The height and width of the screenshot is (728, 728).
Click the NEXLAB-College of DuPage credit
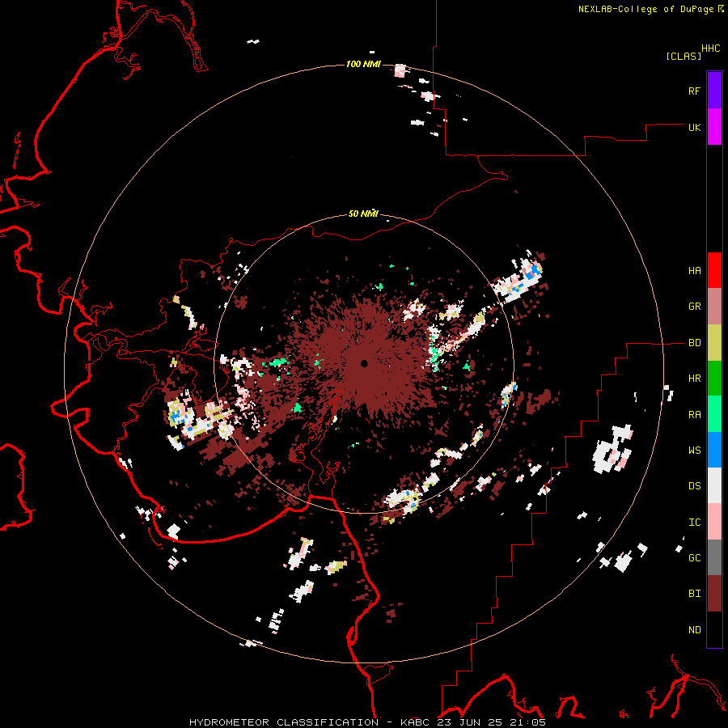(645, 9)
